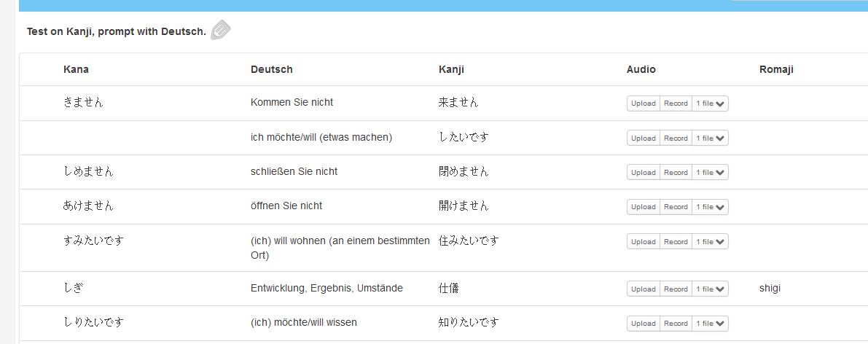Screen dimensions: 868x344
Task: Record audio for the したいです row
Action: coord(676,138)
